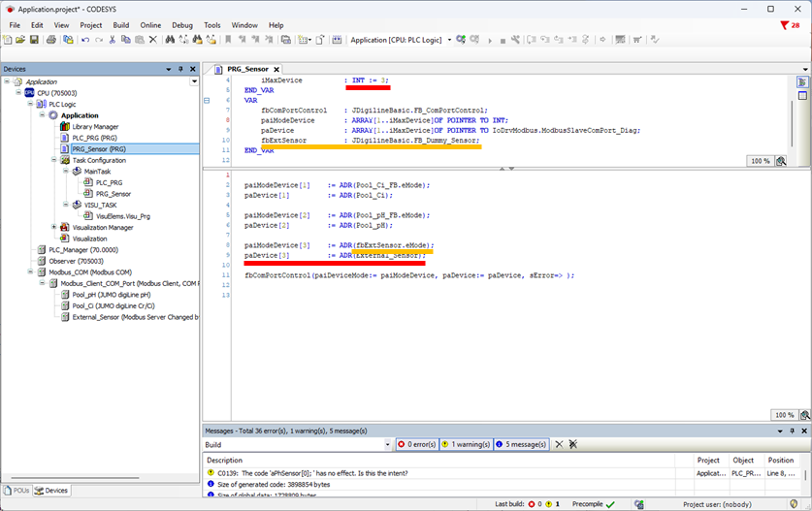Collapse the VAR block fold marker
Viewport: 812px width, 511px height.
coord(207,101)
